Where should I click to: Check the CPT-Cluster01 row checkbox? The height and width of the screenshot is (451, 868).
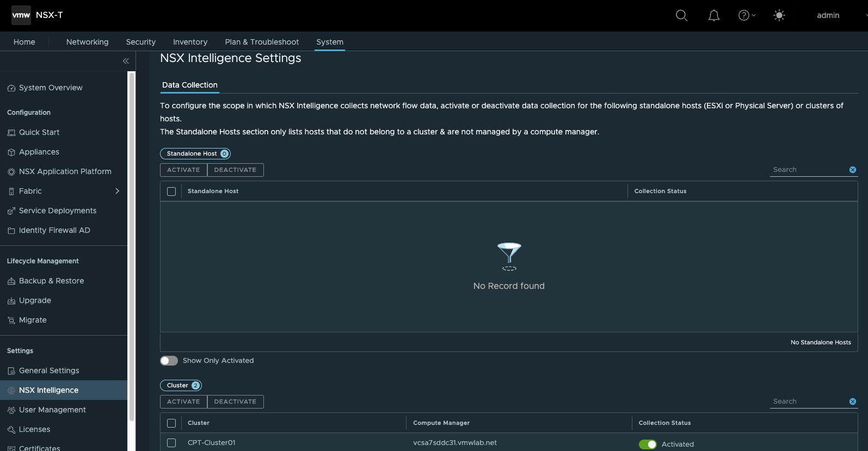[171, 443]
